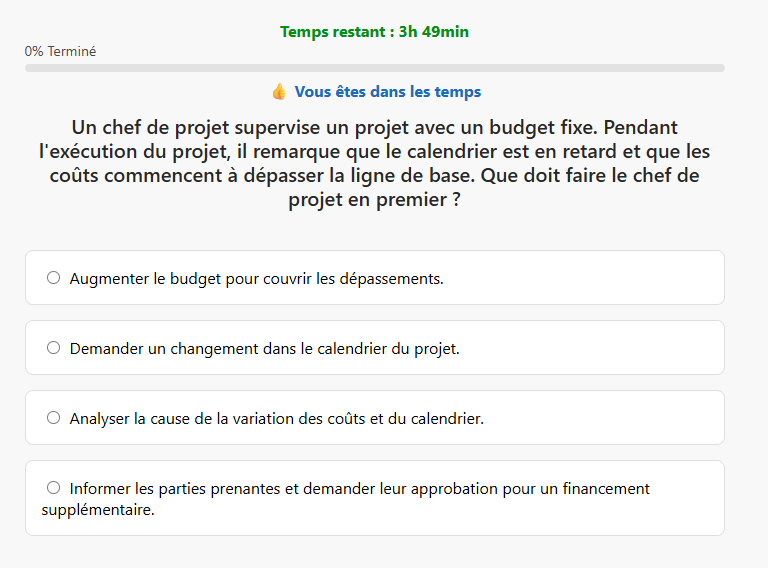The image size is (768, 568).
Task: Click the word 'supplémentaire.' in the last answer
Action: (x=98, y=510)
